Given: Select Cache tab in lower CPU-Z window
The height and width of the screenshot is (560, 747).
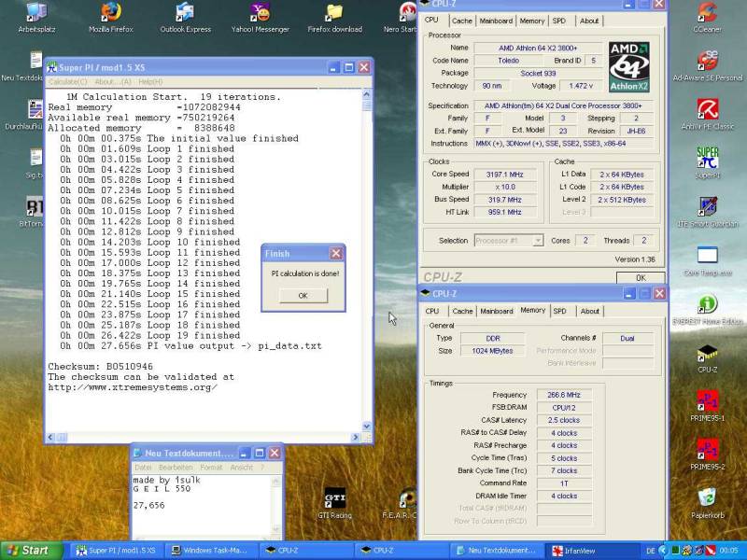Looking at the screenshot, I should [462, 311].
